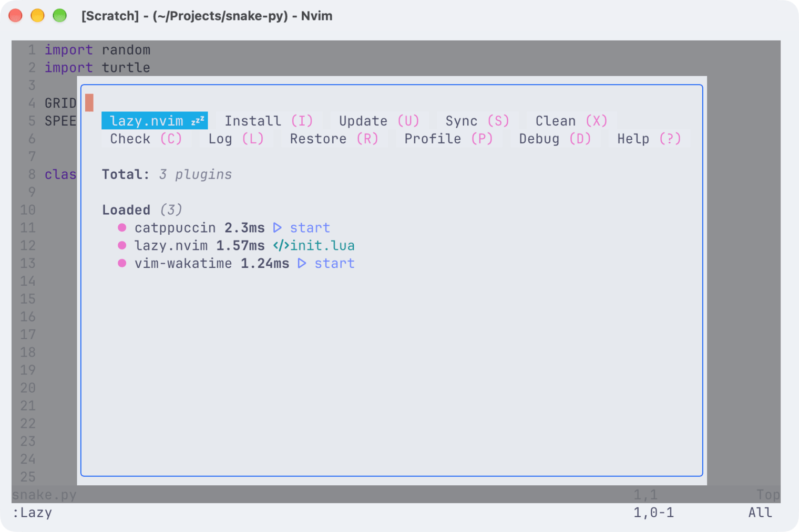The image size is (799, 532).
Task: Click the window title '[Scratch]' text
Action: coord(110,16)
